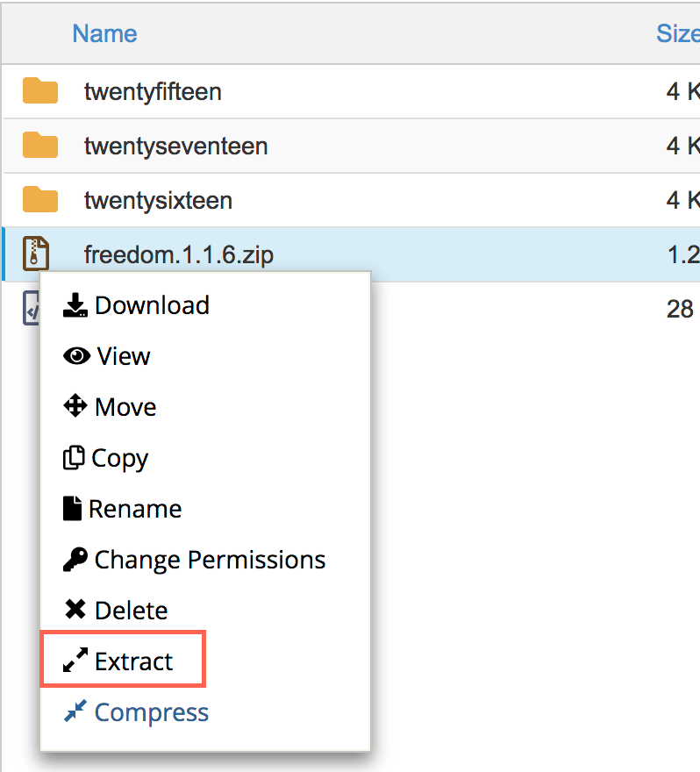Choose Change Permissions from context menu

pyautogui.click(x=210, y=560)
